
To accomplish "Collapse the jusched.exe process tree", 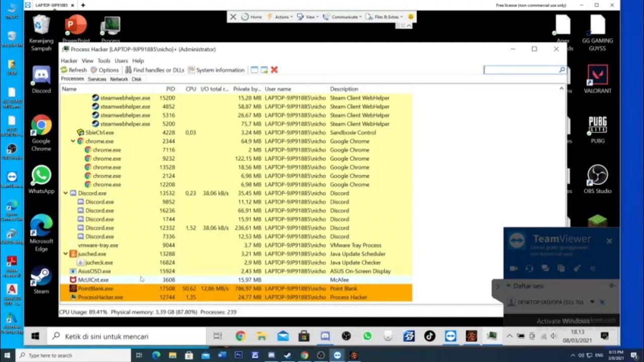I will point(65,254).
